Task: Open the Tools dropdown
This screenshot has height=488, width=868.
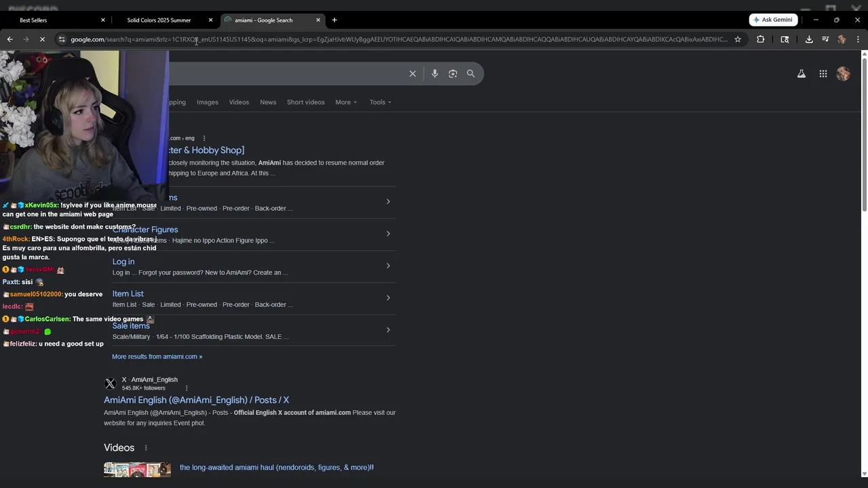Action: click(380, 102)
